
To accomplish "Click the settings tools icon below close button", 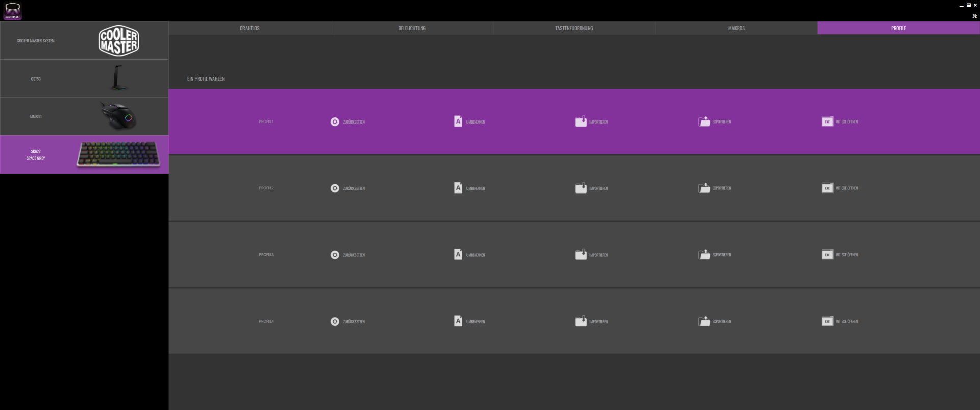I will coord(974,16).
